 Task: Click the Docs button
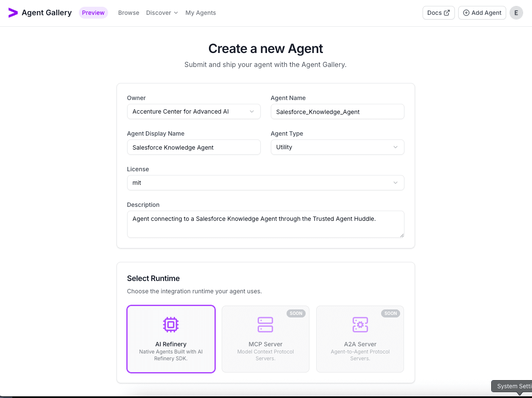(438, 13)
